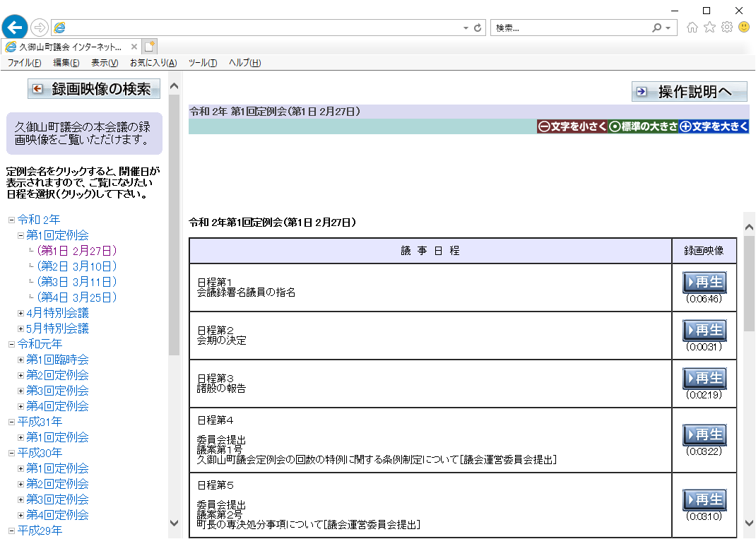Click the 平成30年 第4回定例会 link

pyautogui.click(x=57, y=515)
